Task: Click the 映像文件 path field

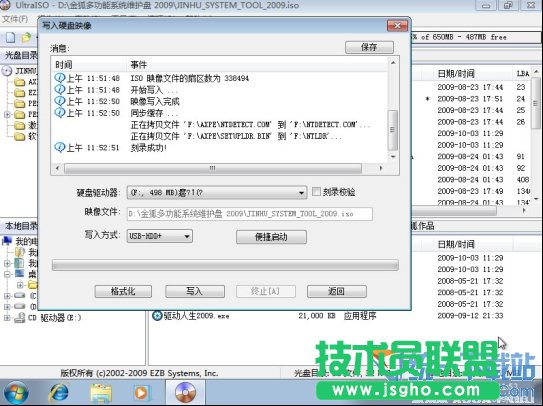Action: pyautogui.click(x=250, y=214)
